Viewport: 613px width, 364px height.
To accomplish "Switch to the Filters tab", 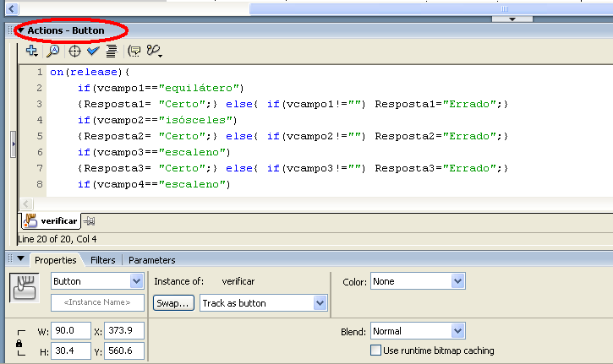I will [x=103, y=260].
